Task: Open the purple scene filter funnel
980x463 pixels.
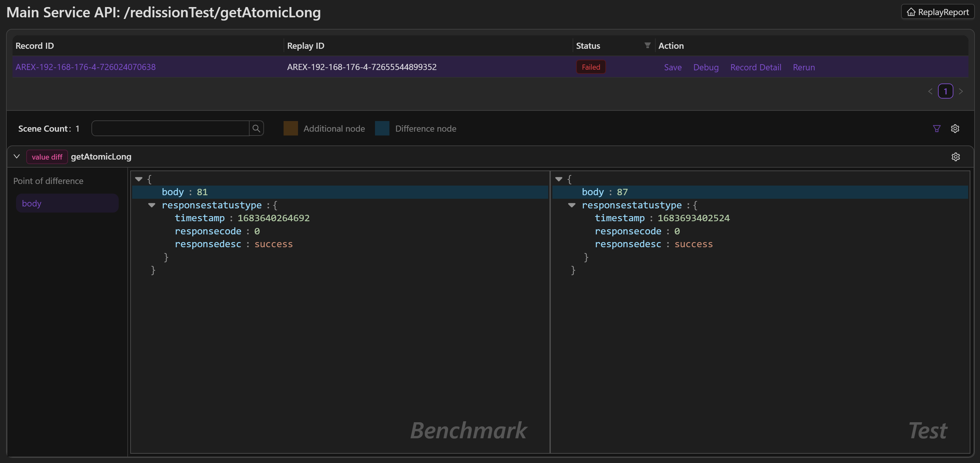Action: click(x=937, y=129)
